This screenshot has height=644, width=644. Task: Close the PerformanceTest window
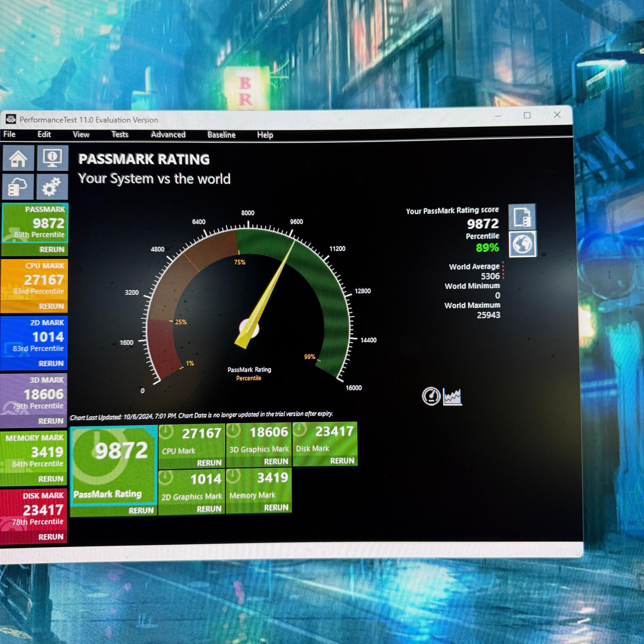tap(557, 115)
